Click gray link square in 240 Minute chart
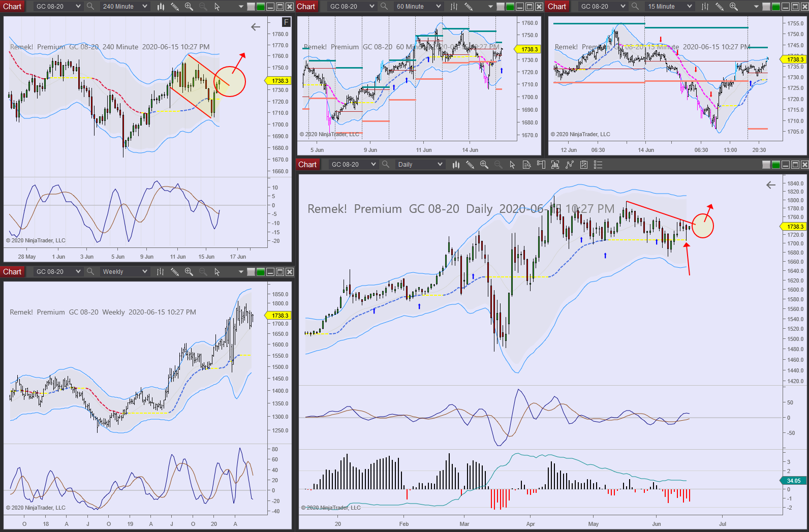The height and width of the screenshot is (532, 809). (251, 7)
